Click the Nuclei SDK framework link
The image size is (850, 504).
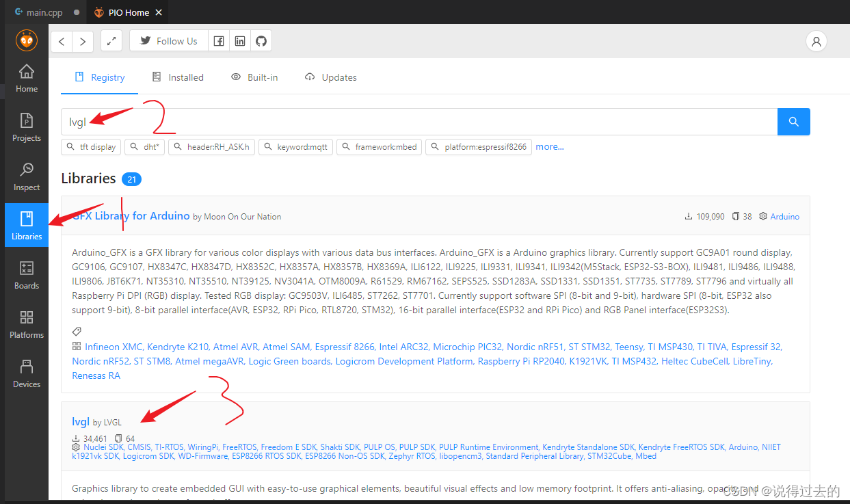pyautogui.click(x=103, y=447)
